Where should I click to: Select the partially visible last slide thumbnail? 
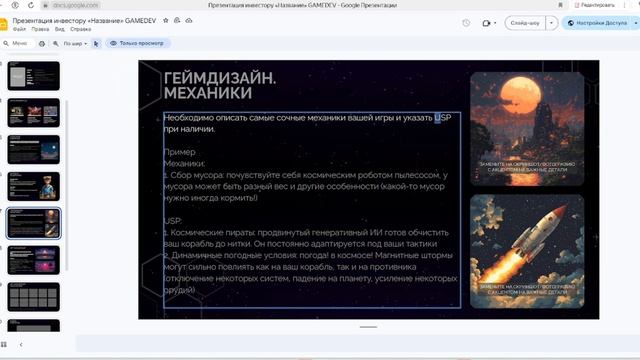pyautogui.click(x=33, y=326)
